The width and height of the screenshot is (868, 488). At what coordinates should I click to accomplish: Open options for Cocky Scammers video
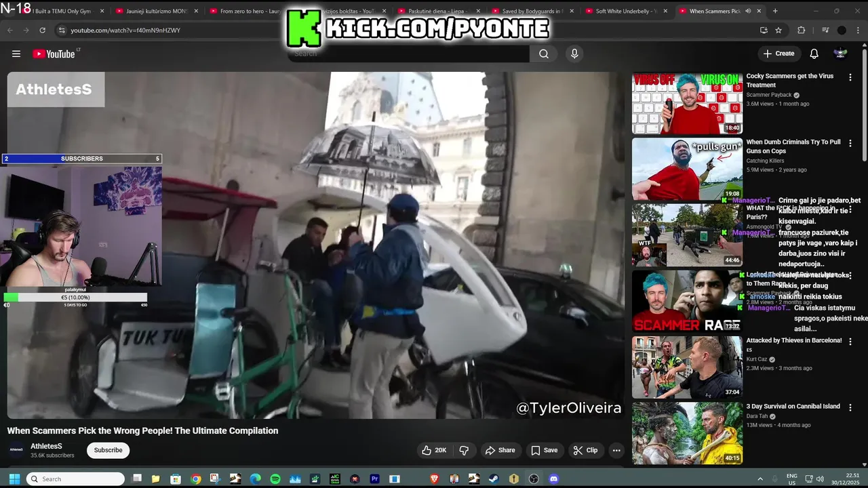tap(850, 77)
